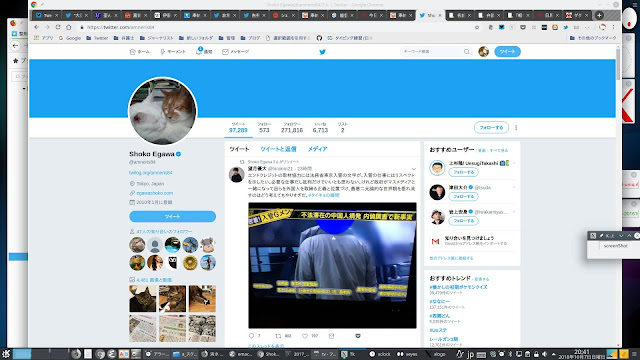Open the egawashoko.com profile link
Screen dimensions: 640x360
(x=155, y=193)
